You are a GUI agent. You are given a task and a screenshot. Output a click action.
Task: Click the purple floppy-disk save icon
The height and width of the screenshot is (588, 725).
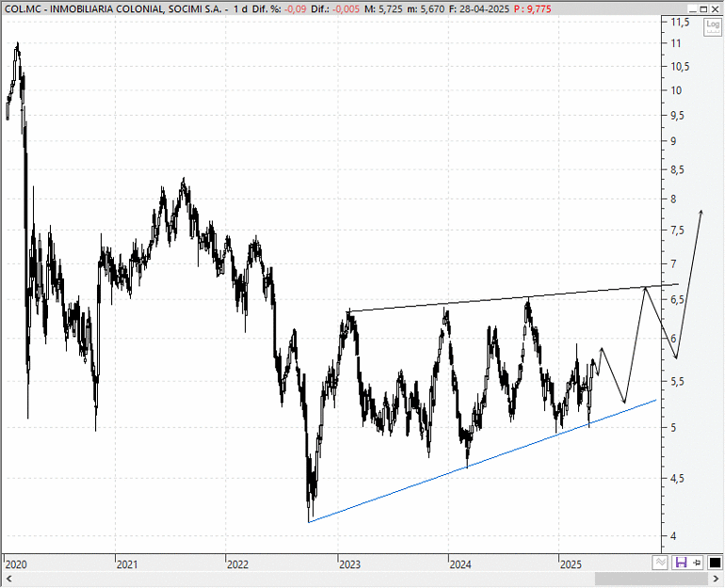[681, 563]
